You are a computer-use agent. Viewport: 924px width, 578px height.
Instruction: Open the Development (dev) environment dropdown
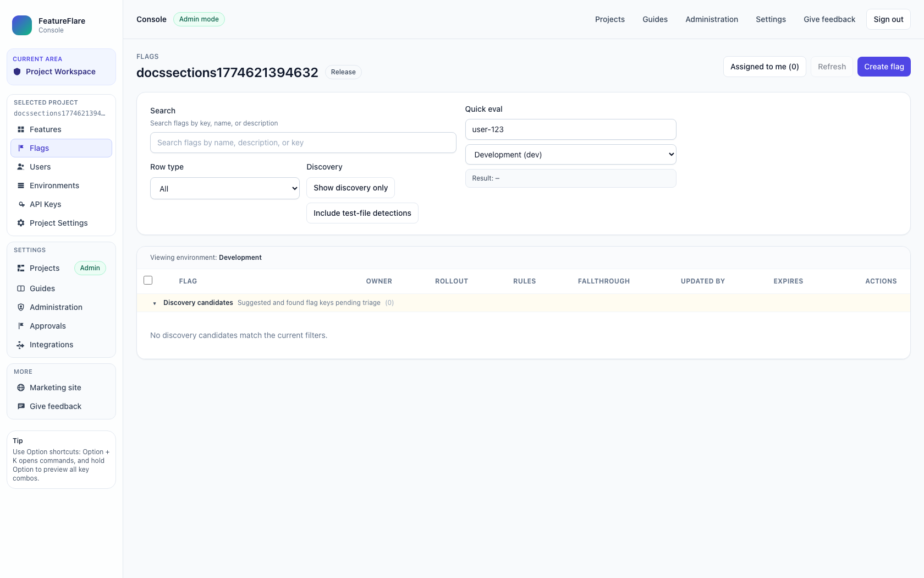tap(571, 155)
